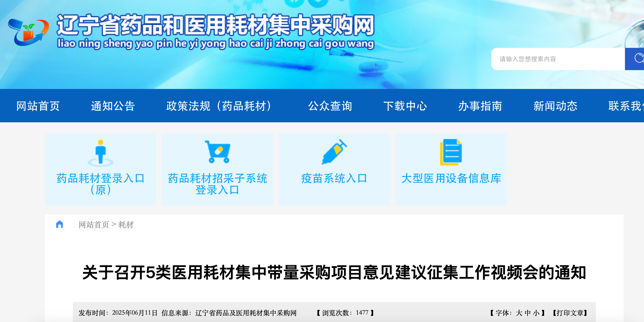Click the person login icon

tap(100, 153)
